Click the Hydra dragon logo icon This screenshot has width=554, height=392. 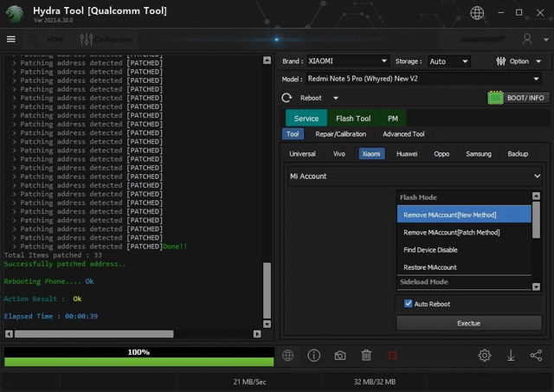tap(15, 14)
